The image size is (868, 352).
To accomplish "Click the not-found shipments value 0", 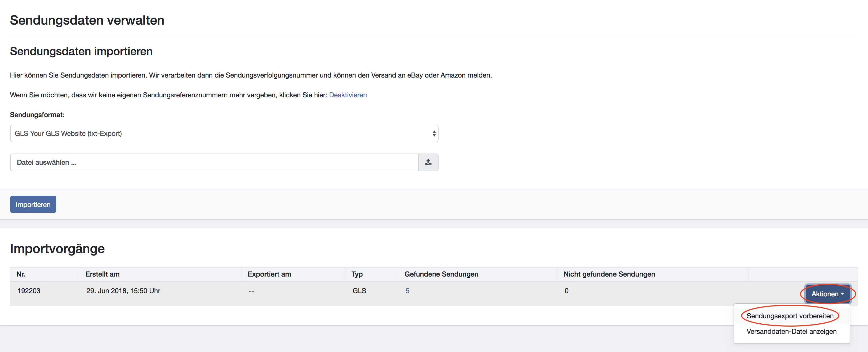I will click(x=567, y=291).
